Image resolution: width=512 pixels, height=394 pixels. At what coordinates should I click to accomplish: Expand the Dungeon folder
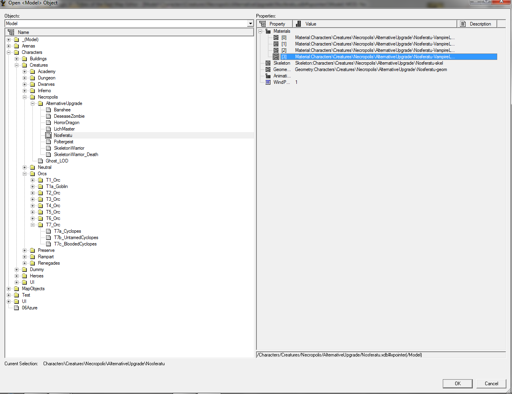tap(25, 78)
